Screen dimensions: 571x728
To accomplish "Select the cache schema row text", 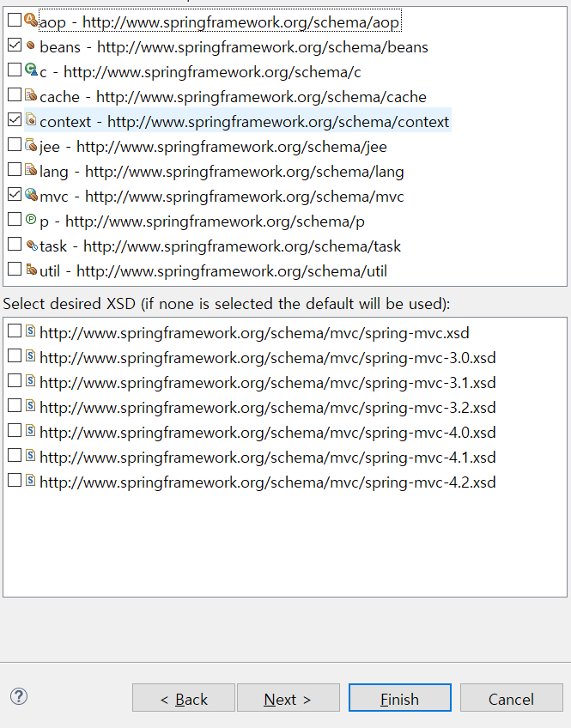I will pos(233,96).
